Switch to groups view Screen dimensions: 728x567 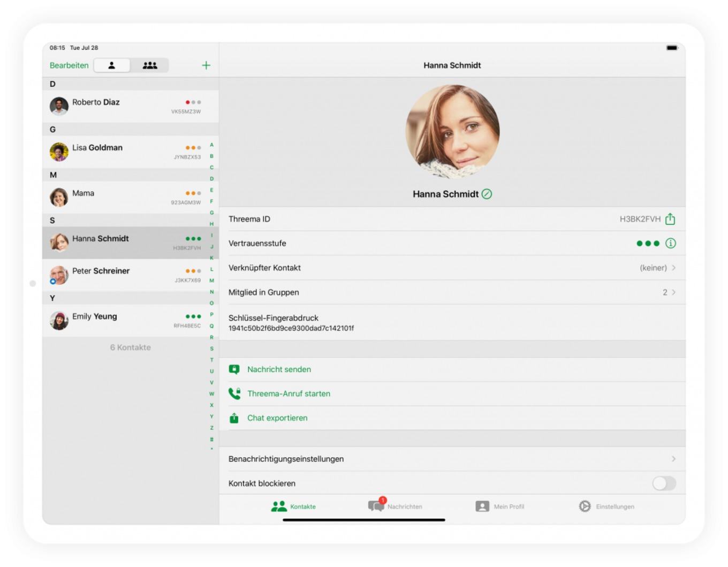coord(150,65)
